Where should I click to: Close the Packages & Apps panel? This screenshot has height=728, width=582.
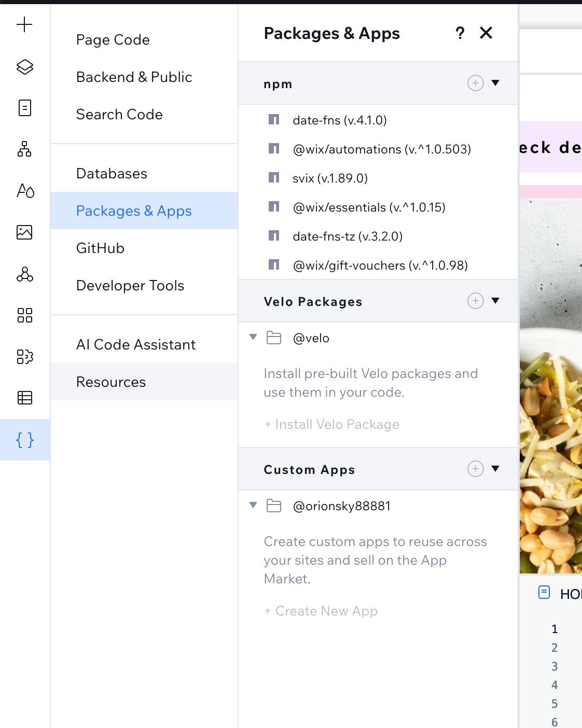click(486, 33)
